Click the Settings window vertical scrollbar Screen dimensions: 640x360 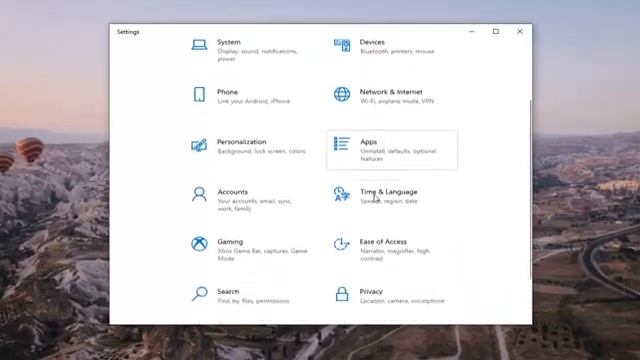coord(531,190)
